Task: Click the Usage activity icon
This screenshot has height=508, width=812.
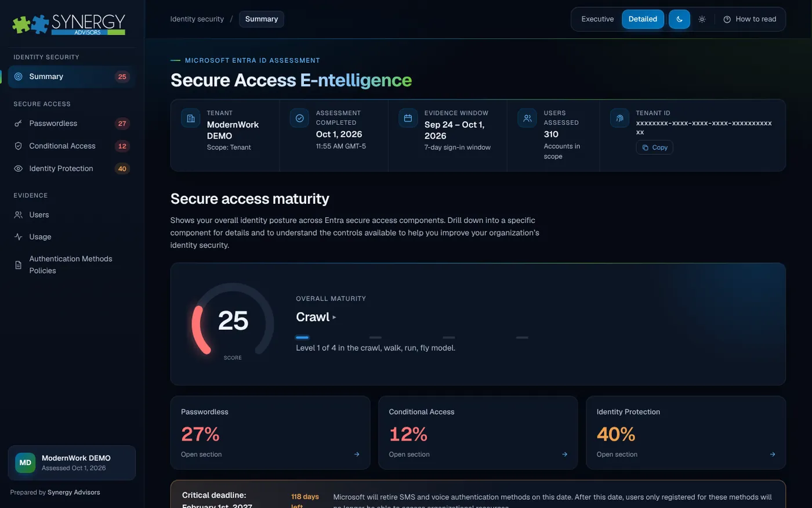Action: 19,237
